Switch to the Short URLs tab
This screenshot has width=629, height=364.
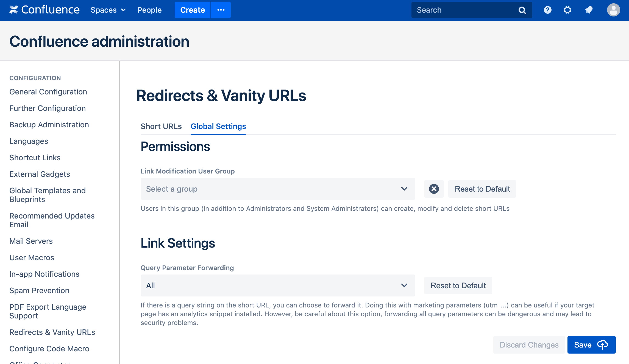[161, 126]
